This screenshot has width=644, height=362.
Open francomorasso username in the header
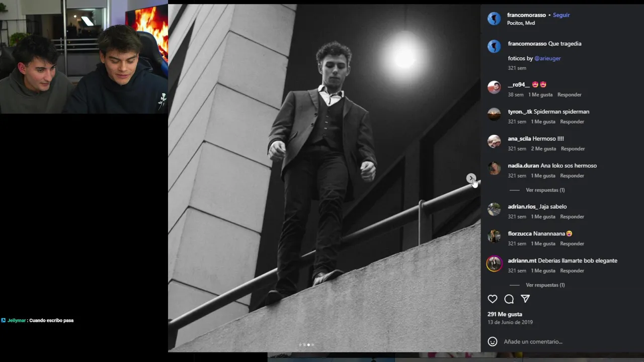tap(526, 15)
